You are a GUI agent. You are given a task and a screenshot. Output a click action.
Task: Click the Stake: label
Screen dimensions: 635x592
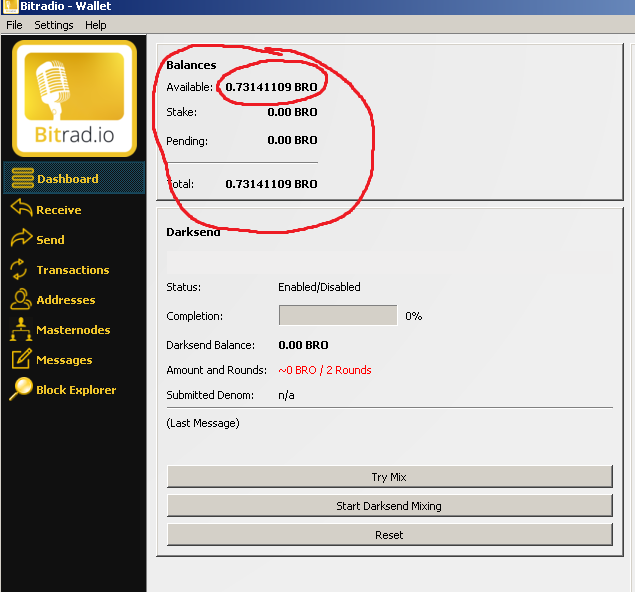(181, 112)
